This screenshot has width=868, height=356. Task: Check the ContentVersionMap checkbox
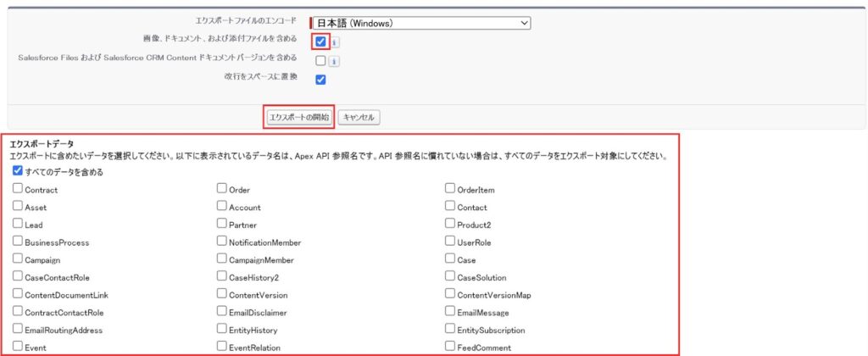pos(450,294)
